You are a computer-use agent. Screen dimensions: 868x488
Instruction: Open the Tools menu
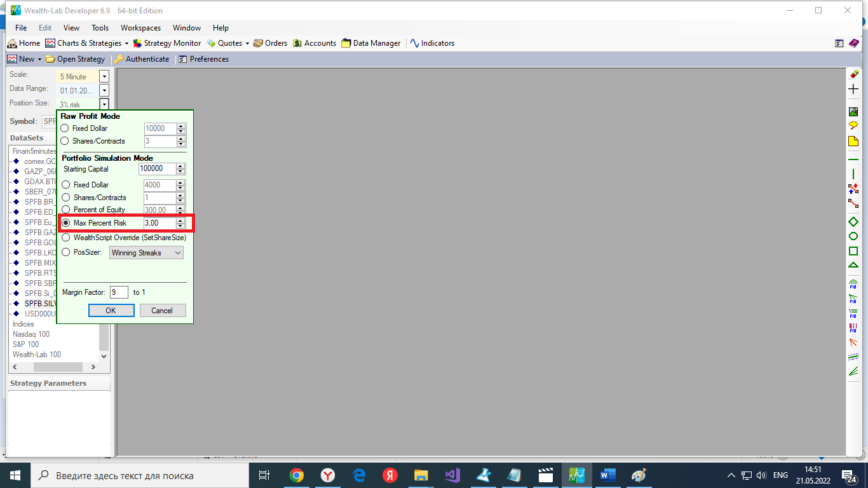click(x=100, y=28)
